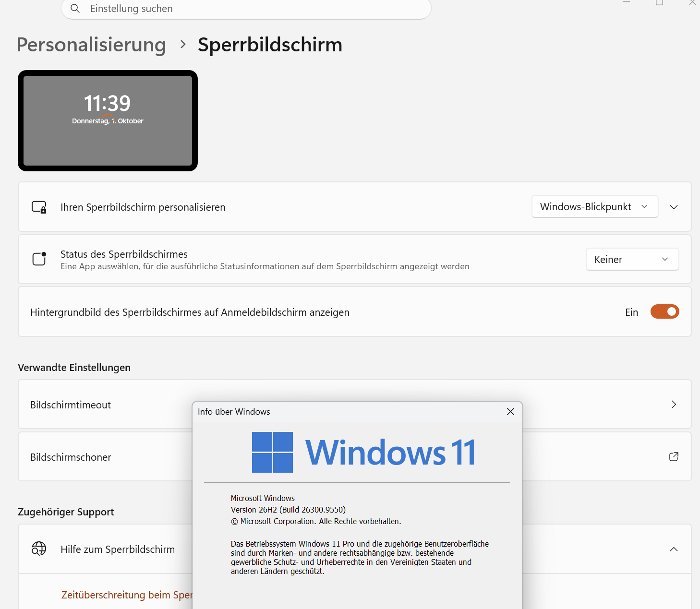The image size is (700, 609).
Task: Expand the Ihren Sperrbildschirm personalisieren section
Action: click(674, 207)
